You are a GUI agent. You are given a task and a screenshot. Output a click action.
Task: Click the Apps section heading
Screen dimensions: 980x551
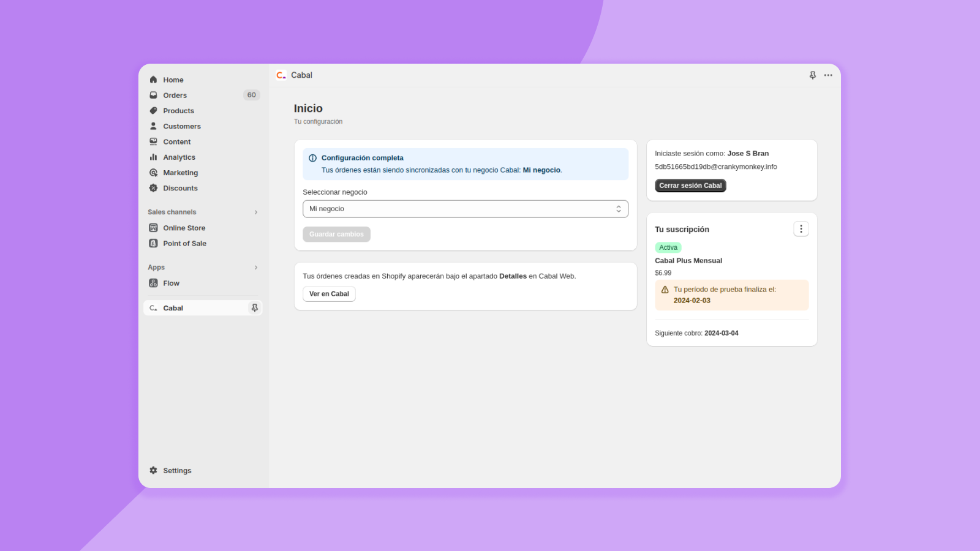pyautogui.click(x=156, y=268)
